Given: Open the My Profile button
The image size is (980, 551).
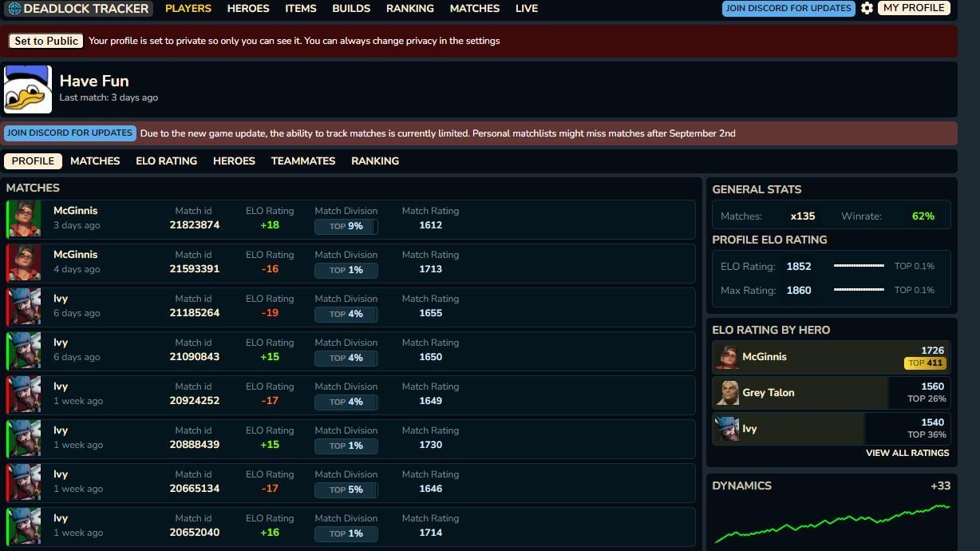Looking at the screenshot, I should pos(913,8).
